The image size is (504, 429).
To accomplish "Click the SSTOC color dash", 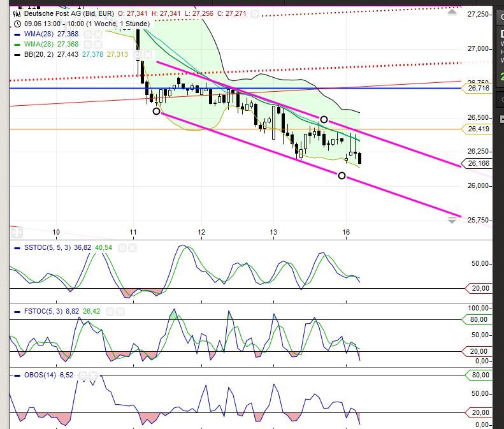I will [17, 248].
